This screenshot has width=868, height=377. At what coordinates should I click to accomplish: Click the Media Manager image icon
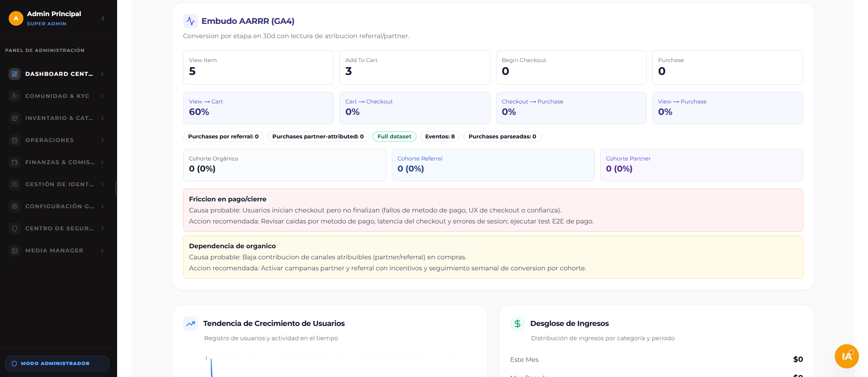coord(15,251)
